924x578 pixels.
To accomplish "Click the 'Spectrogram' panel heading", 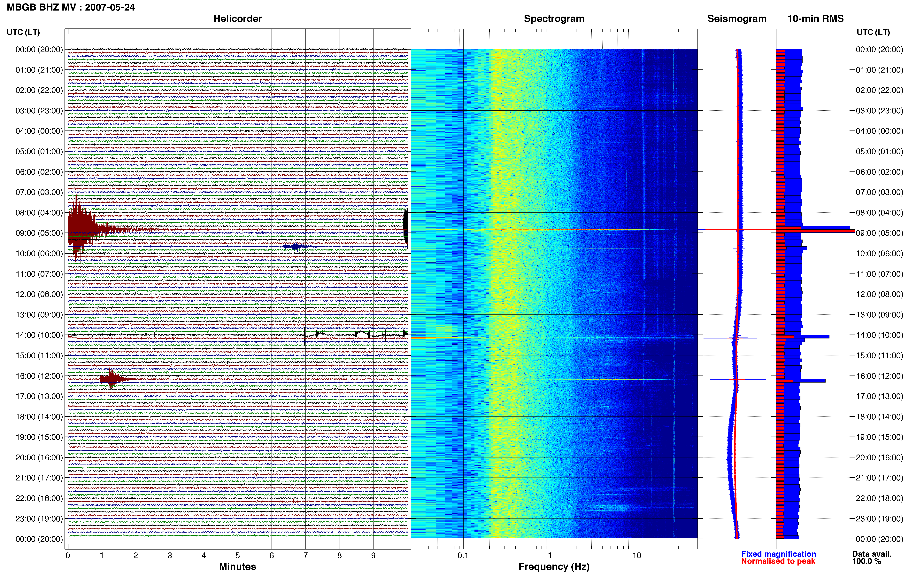I will [554, 19].
